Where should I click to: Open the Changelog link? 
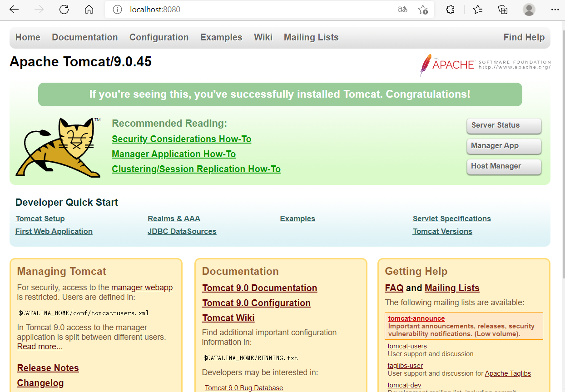point(40,383)
